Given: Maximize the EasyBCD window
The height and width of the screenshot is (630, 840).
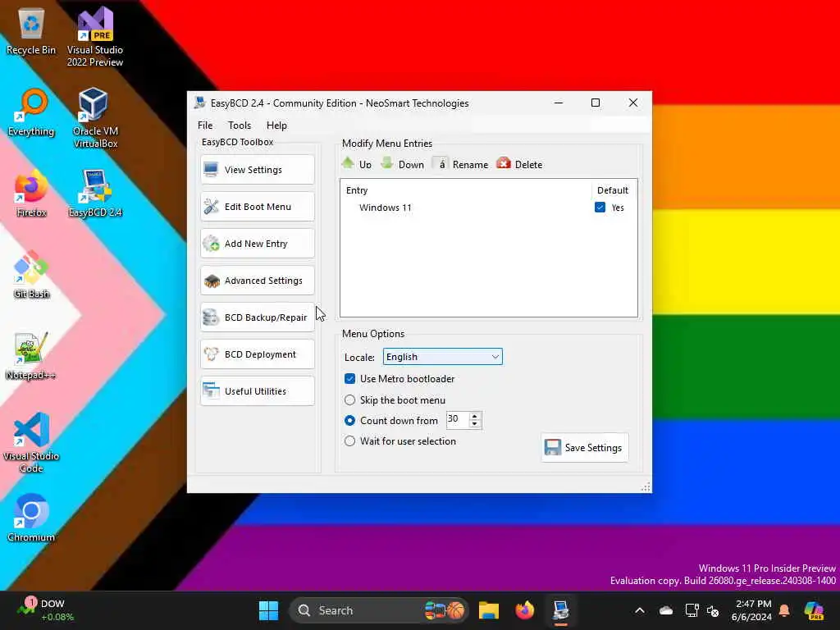Looking at the screenshot, I should pos(596,103).
